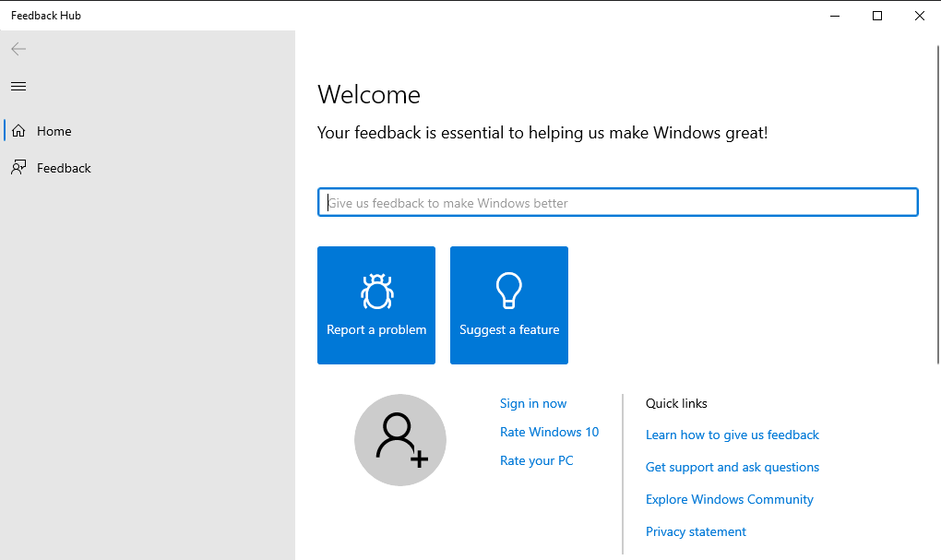Open the Rate your PC link
The height and width of the screenshot is (560, 941).
tap(537, 461)
